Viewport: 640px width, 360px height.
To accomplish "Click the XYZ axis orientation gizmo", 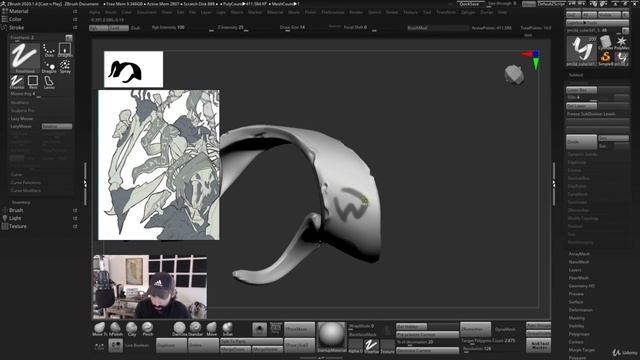I will pos(532,60).
